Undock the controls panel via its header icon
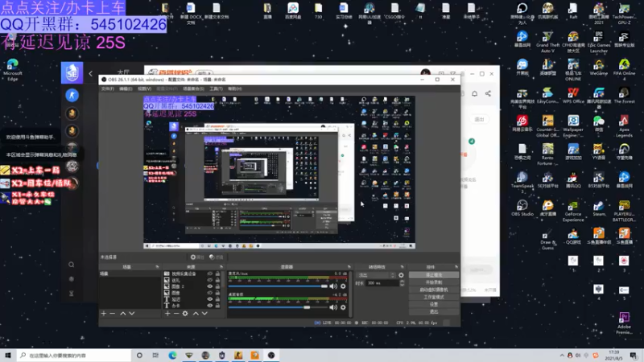Viewport: 644px width, 362px height. 456,267
